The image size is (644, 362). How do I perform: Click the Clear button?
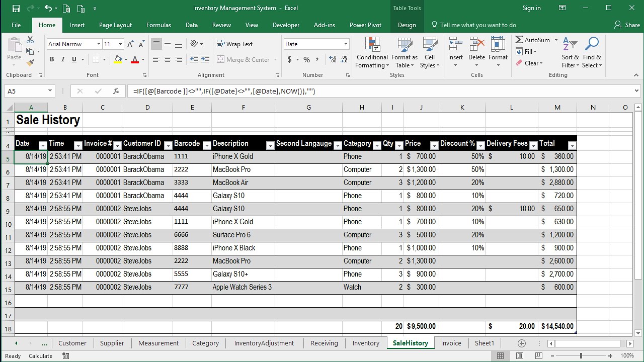529,63
